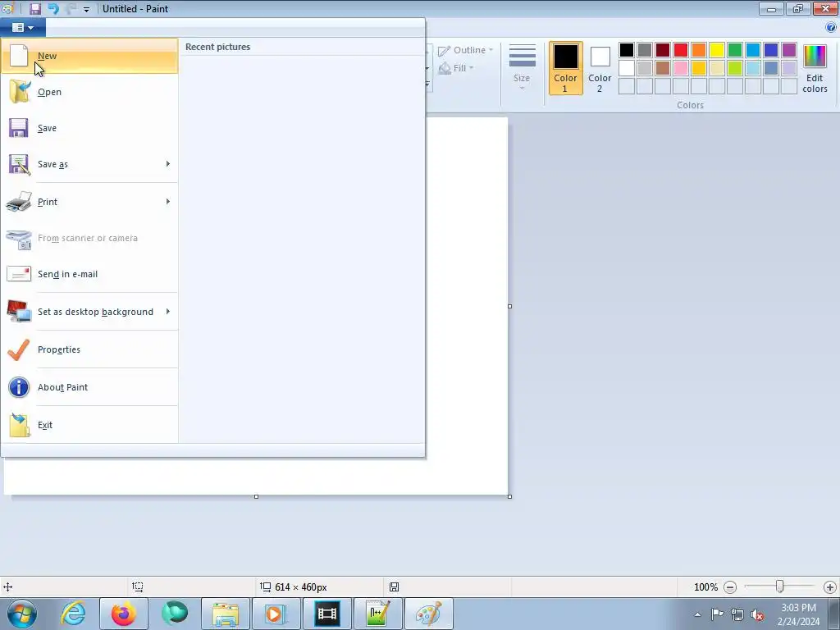Viewport: 840px width, 630px height.
Task: Click the muted volume tray icon
Action: [757, 614]
